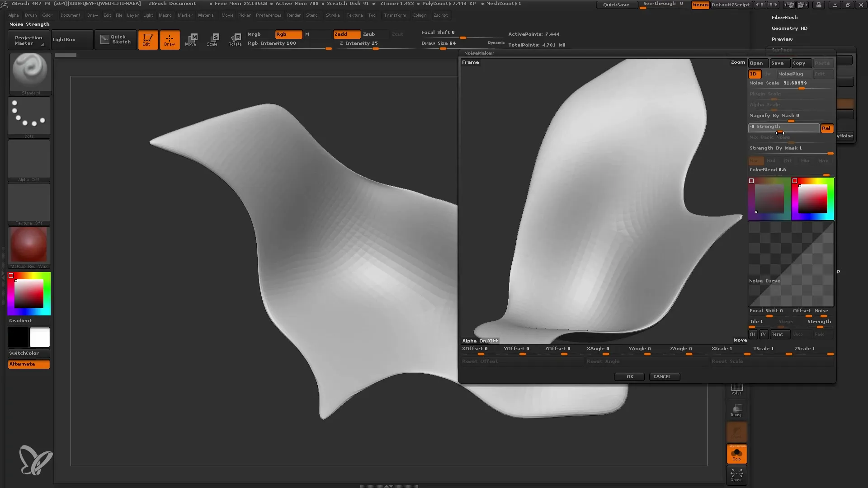Click the FiberMesh panel icon
Image resolution: width=868 pixels, height=488 pixels.
point(784,17)
